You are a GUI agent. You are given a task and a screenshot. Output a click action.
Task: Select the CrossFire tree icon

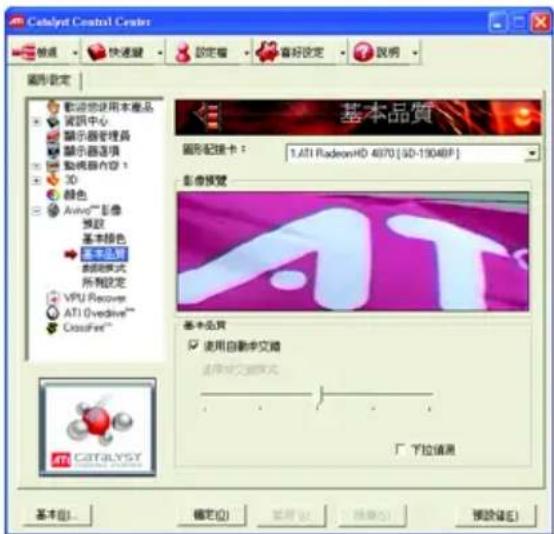point(52,328)
